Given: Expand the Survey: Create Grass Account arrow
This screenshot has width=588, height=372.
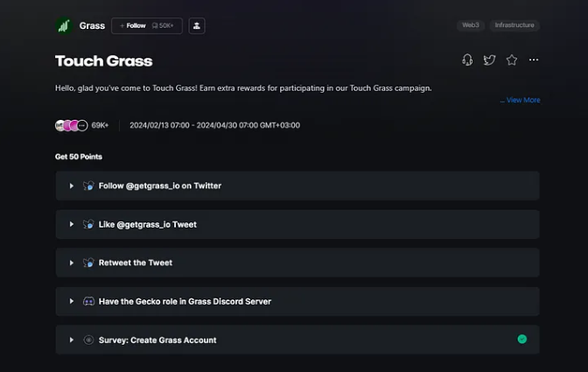Looking at the screenshot, I should [72, 340].
